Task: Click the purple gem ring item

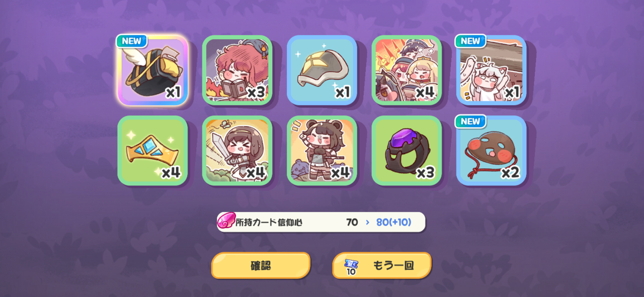Action: [407, 150]
